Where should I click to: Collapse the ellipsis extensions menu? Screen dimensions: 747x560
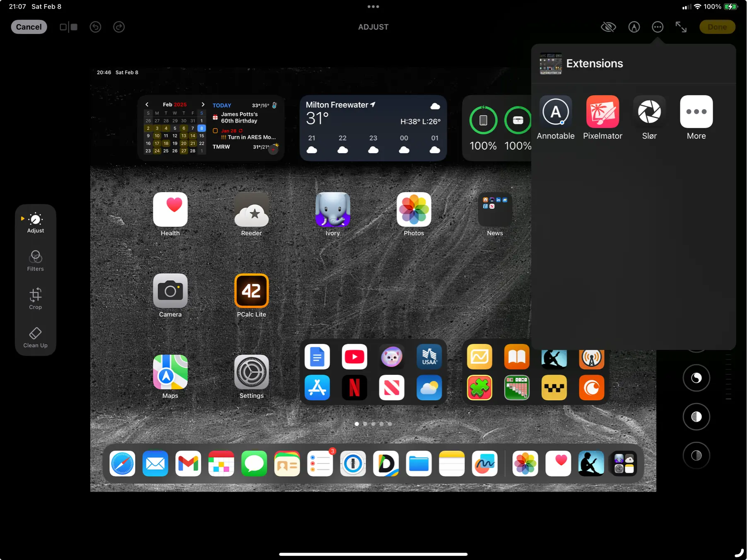(x=658, y=27)
